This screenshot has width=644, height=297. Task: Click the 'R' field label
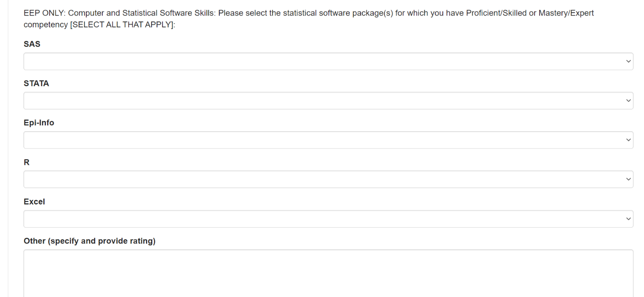(27, 162)
